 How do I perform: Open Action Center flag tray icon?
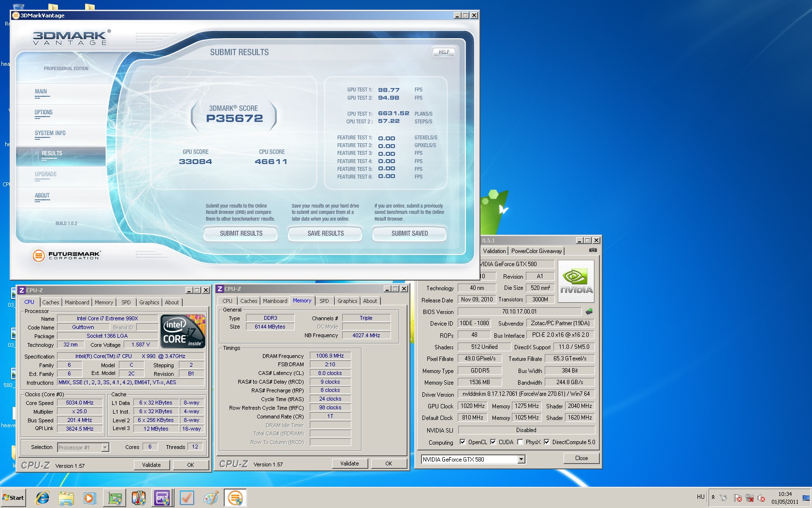(738, 498)
